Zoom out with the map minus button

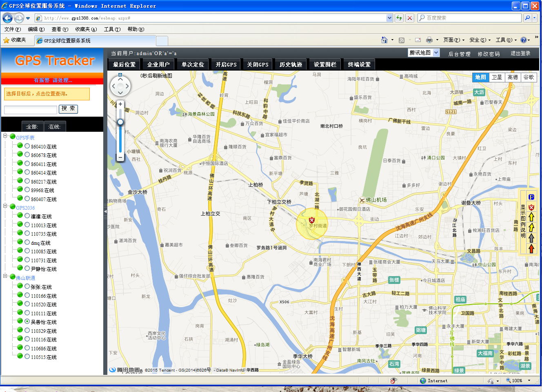(120, 157)
